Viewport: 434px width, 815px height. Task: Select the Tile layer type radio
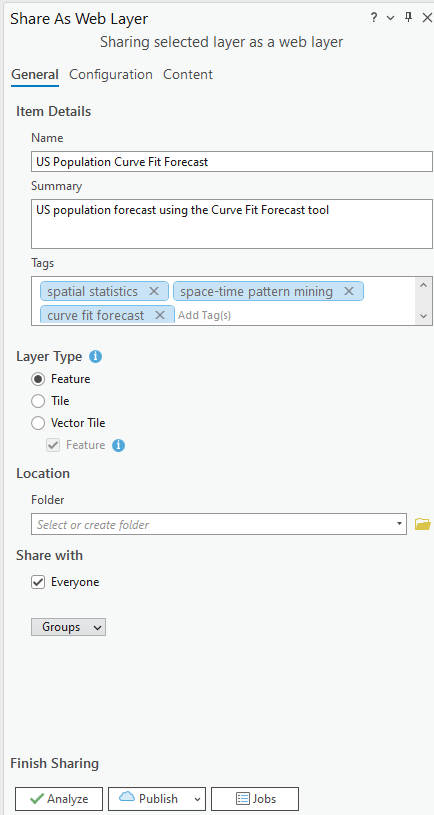click(38, 401)
